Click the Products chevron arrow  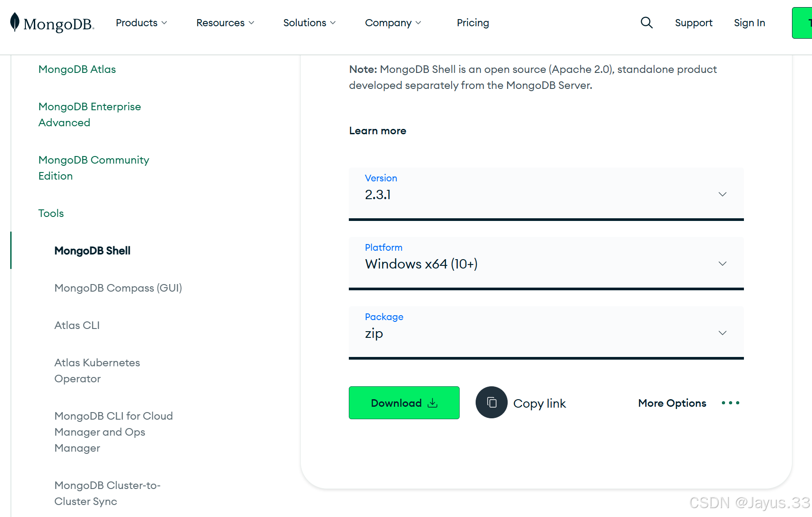[164, 23]
